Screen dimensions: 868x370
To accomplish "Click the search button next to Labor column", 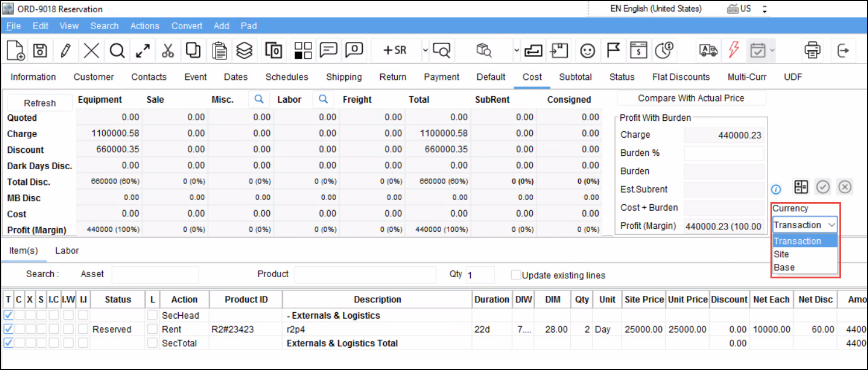I will pos(322,99).
